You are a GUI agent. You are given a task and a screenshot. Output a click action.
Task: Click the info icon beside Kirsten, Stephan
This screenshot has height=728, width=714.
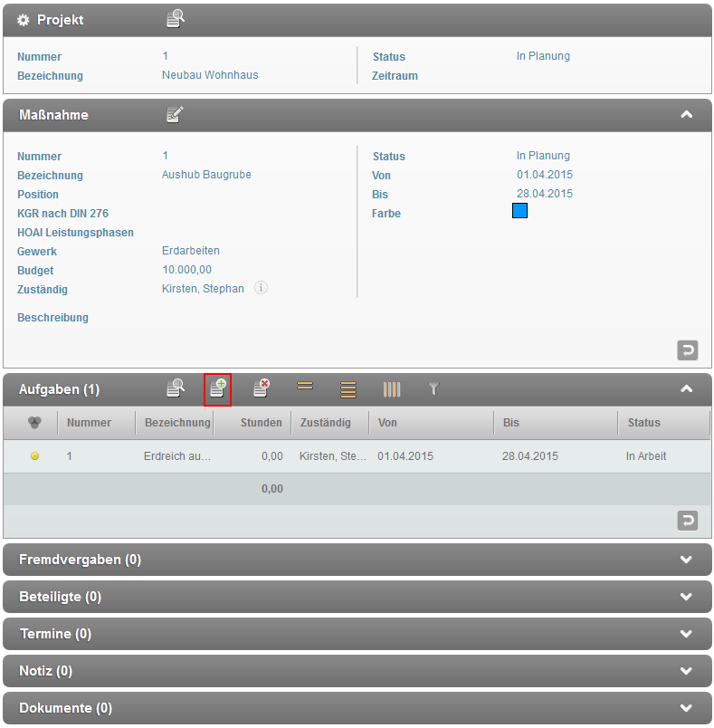point(261,288)
